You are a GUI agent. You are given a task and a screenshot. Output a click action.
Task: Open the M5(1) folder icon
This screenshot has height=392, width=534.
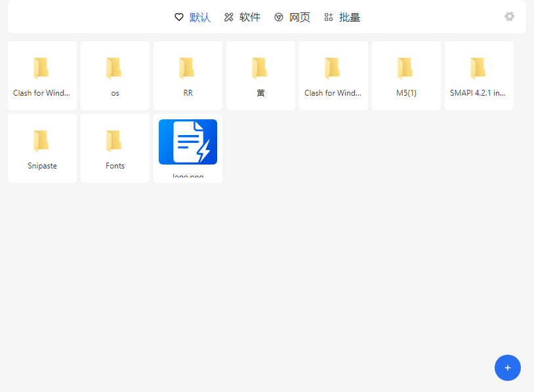pyautogui.click(x=405, y=68)
